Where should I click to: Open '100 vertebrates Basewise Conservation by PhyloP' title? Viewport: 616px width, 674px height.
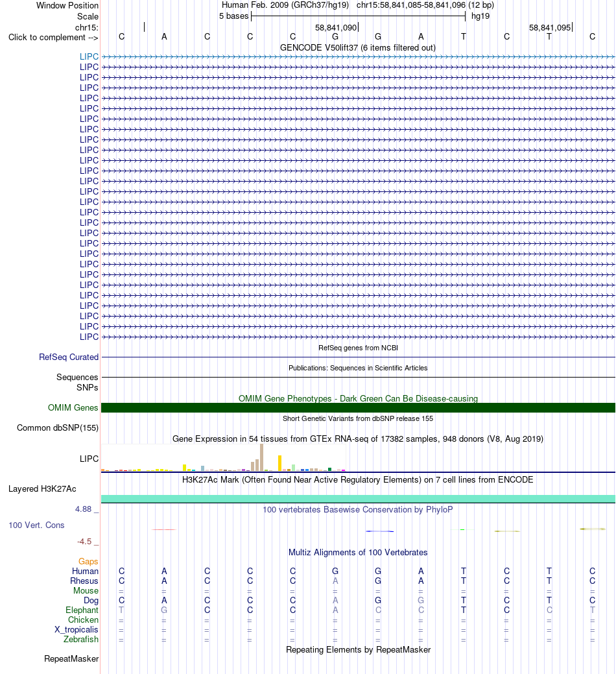(358, 510)
